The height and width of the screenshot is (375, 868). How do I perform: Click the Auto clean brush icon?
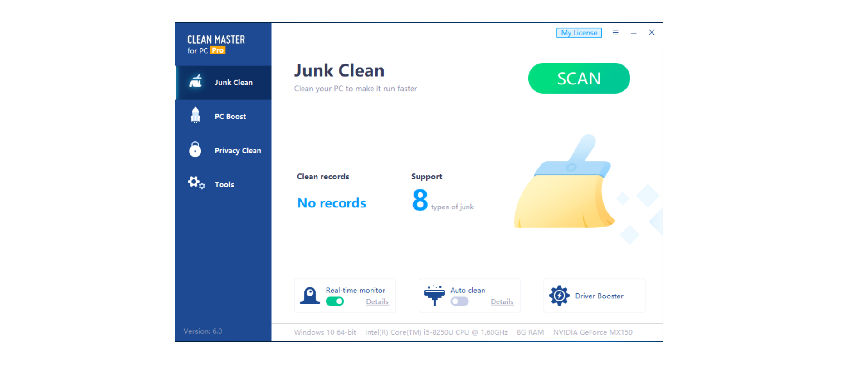pyautogui.click(x=434, y=296)
